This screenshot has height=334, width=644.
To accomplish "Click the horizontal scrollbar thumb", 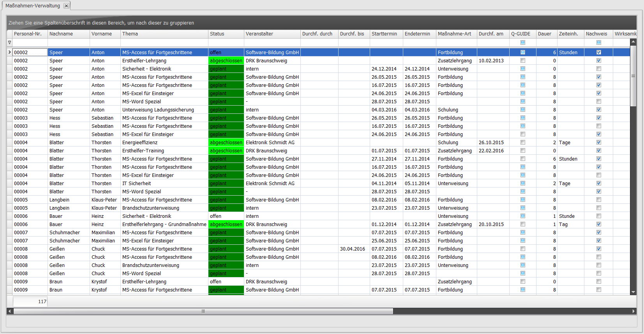I will coord(203,311).
